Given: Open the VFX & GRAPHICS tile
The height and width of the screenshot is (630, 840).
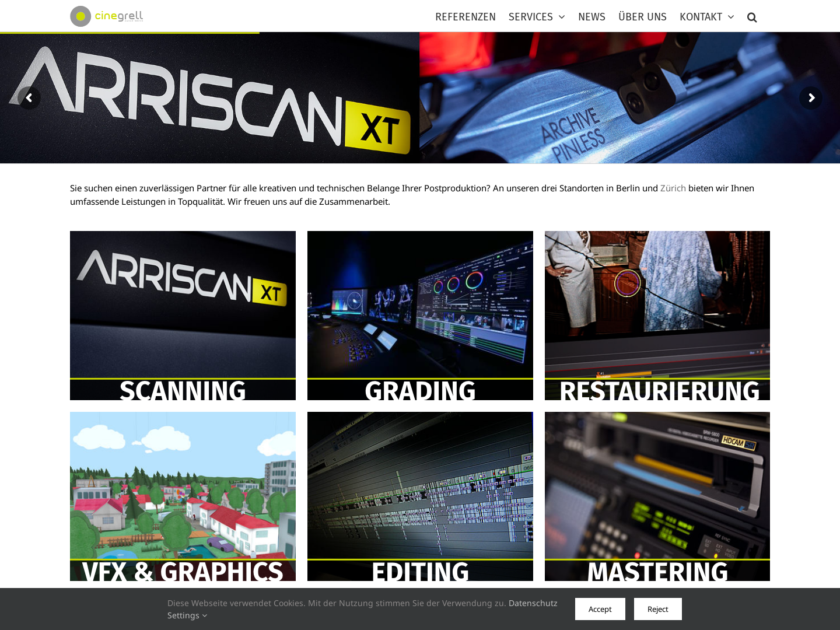Looking at the screenshot, I should pos(183,496).
